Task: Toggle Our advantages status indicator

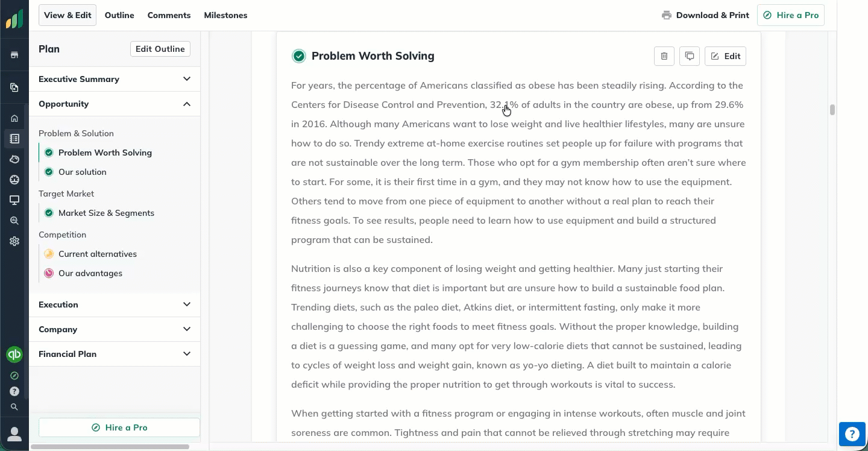Action: click(49, 273)
